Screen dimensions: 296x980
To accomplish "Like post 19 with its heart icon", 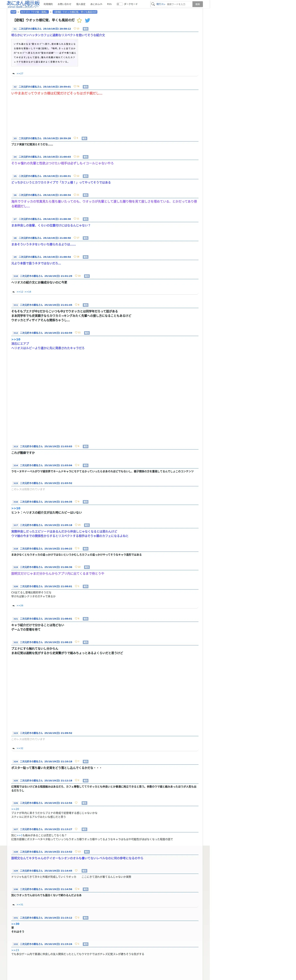I will pyautogui.click(x=76, y=567).
